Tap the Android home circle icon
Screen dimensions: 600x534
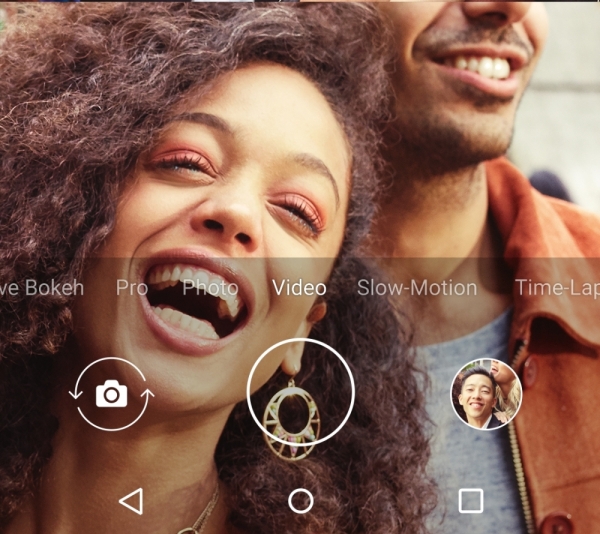[x=301, y=501]
